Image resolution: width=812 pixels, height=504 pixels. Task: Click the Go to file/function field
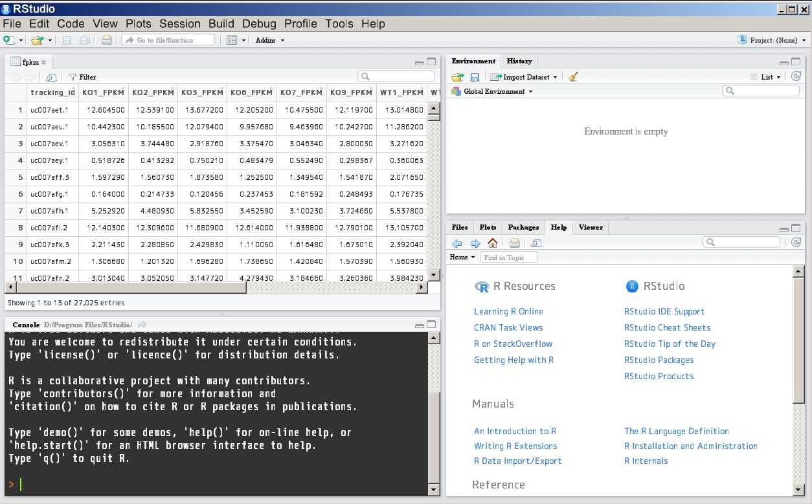point(168,40)
